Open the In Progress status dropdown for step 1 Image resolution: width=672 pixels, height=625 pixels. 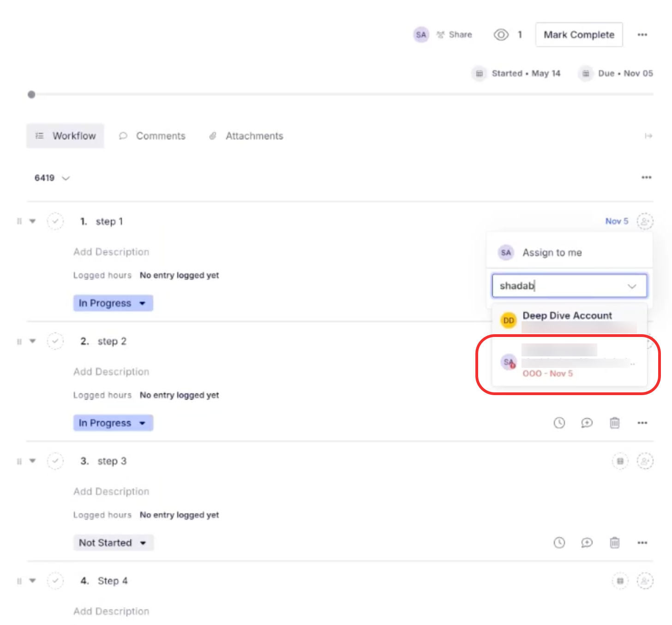tap(113, 303)
